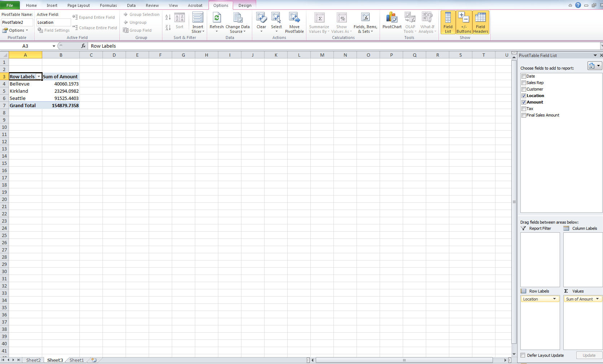Open the Row Labels filter dropdown
Viewport: 603px width, 364px height.
click(x=39, y=76)
